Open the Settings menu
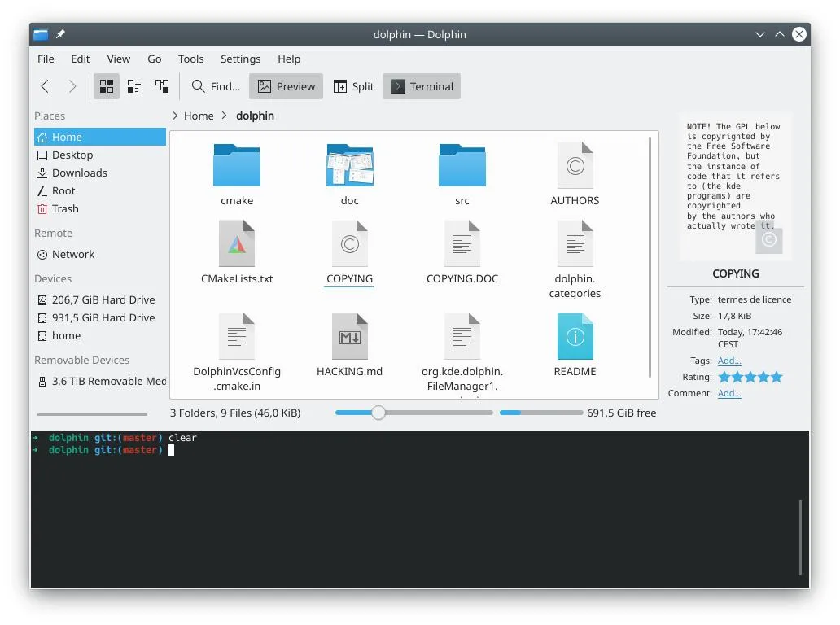Screen dimensions: 840x625 241,59
